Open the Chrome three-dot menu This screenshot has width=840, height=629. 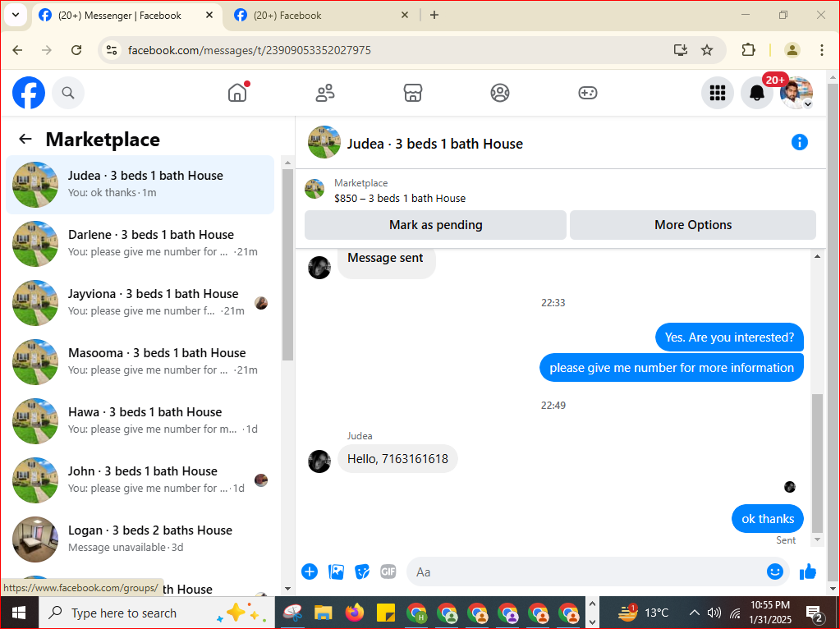[x=822, y=50]
